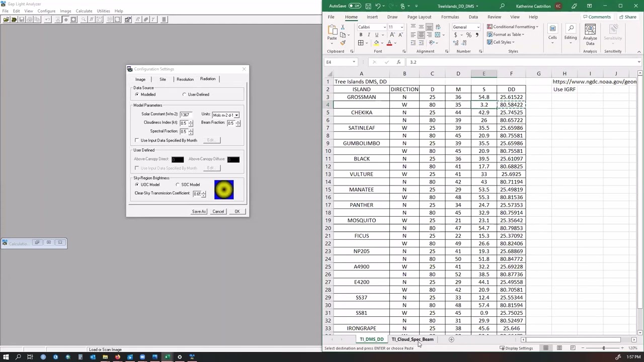Select the UOC Model radio button
The width and height of the screenshot is (644, 362).
coord(137,185)
